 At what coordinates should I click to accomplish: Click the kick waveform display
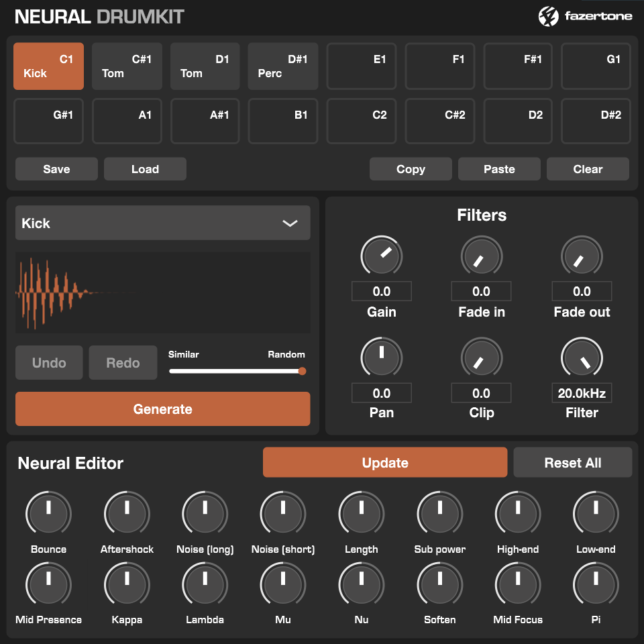point(162,292)
